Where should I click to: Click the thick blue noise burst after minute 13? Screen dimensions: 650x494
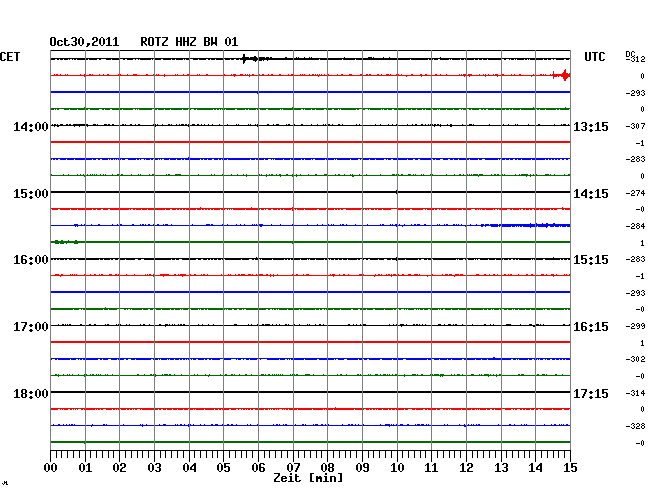(x=526, y=225)
